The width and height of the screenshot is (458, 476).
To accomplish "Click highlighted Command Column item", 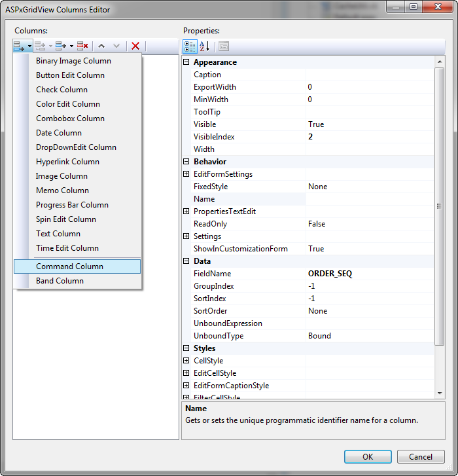I will pos(77,266).
